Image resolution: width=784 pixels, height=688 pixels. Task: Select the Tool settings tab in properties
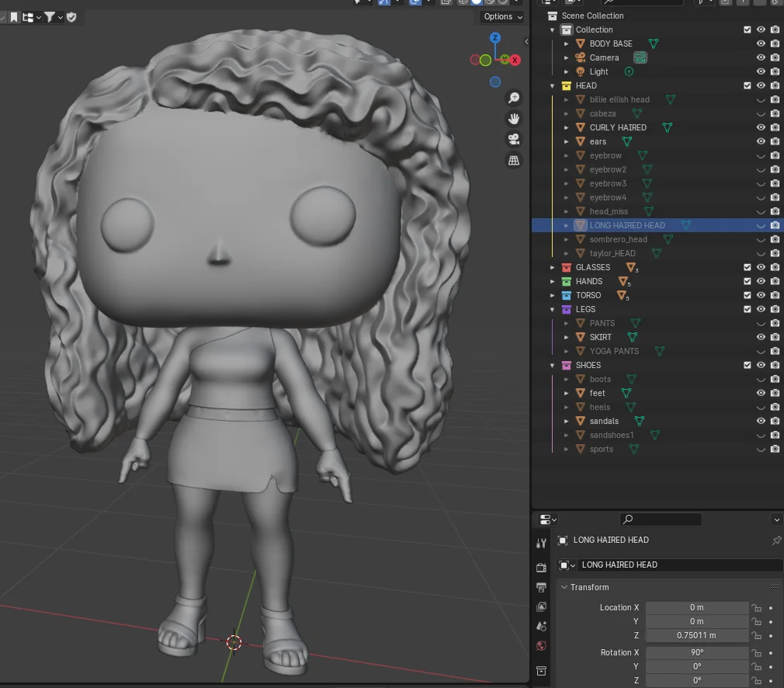541,543
